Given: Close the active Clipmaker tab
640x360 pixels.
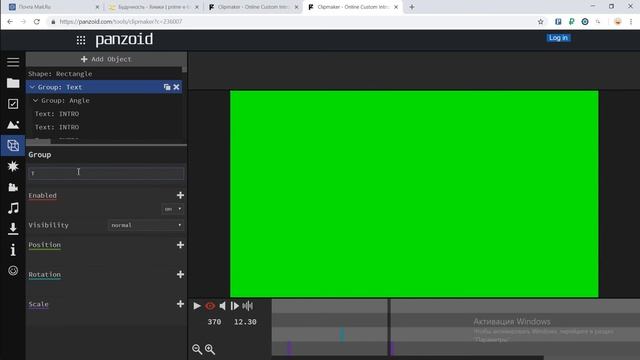Looking at the screenshot, I should pyautogui.click(x=396, y=7).
